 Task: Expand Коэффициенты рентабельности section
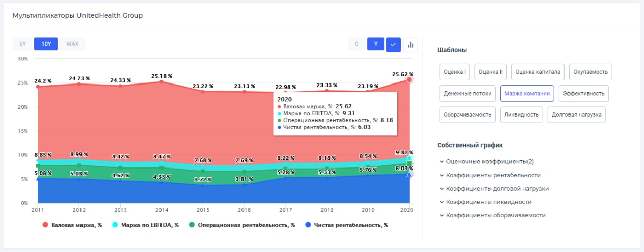441,175
